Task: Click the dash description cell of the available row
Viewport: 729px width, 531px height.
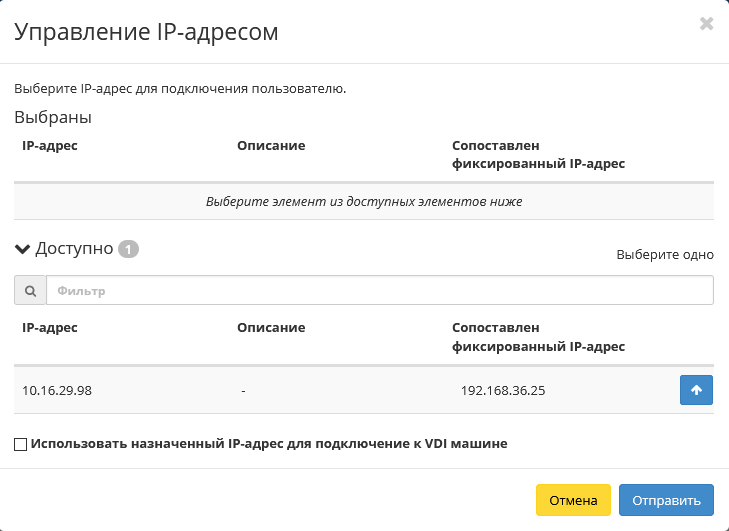Action: pyautogui.click(x=244, y=390)
